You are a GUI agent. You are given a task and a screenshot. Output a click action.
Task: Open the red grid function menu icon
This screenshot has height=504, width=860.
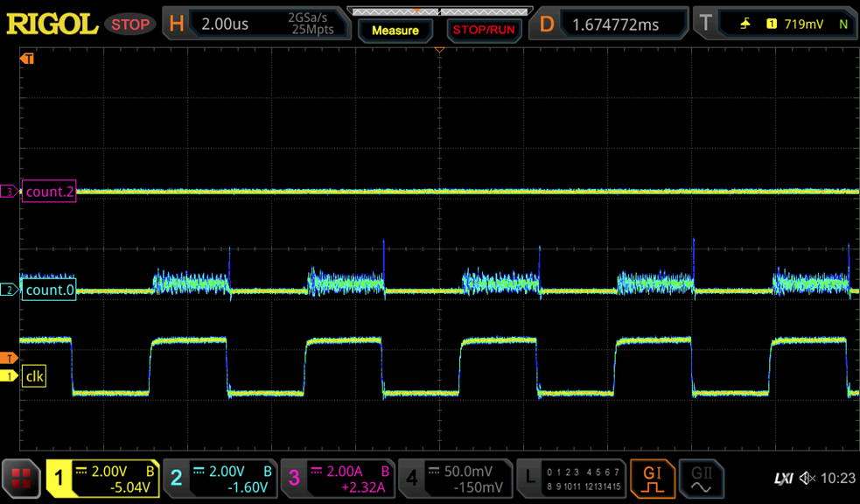pos(21,479)
